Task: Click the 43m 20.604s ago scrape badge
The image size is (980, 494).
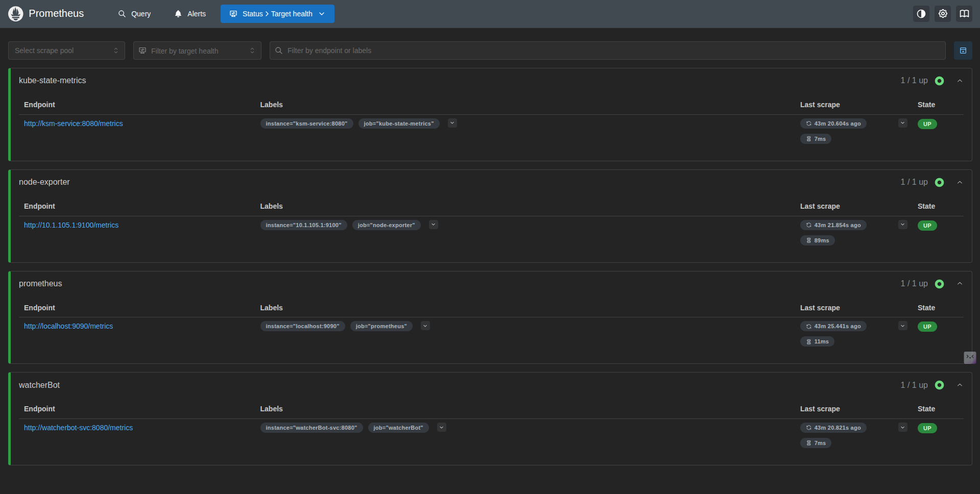Action: [x=833, y=123]
